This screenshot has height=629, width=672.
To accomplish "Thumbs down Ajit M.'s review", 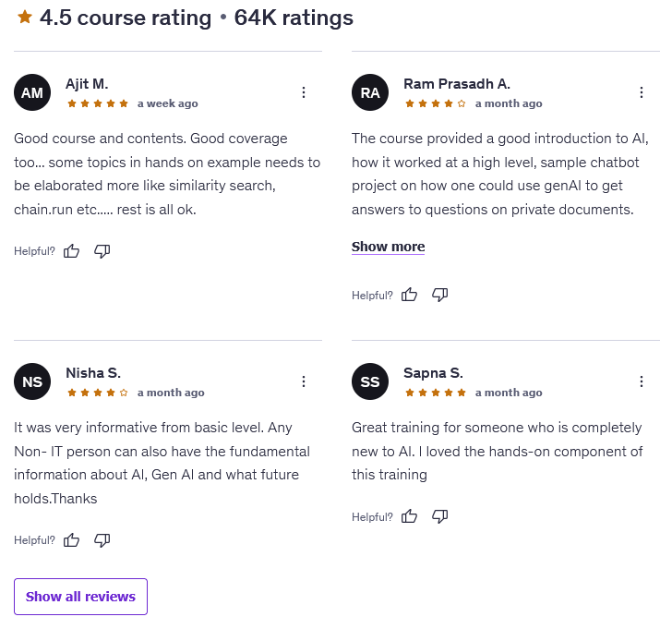I will [102, 250].
